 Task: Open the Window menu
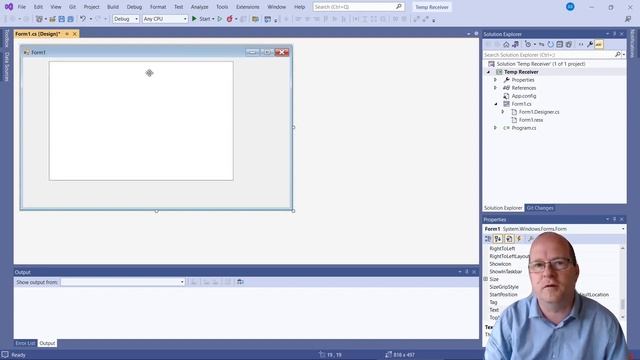point(276,7)
